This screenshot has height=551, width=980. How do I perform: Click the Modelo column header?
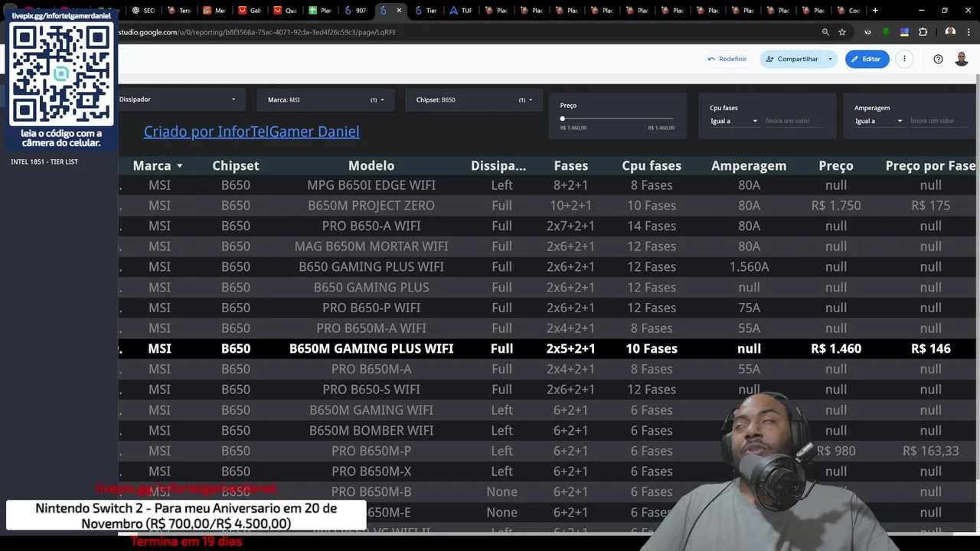coord(371,165)
